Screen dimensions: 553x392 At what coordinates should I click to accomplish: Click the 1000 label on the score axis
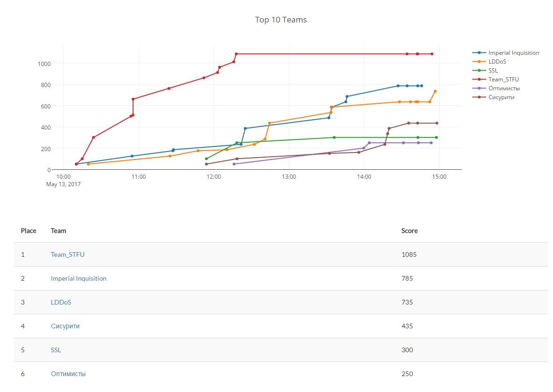tap(44, 64)
